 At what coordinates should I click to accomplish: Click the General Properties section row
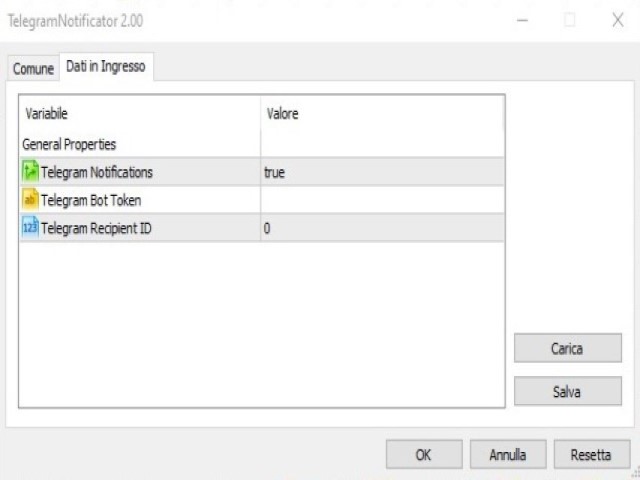click(x=261, y=144)
